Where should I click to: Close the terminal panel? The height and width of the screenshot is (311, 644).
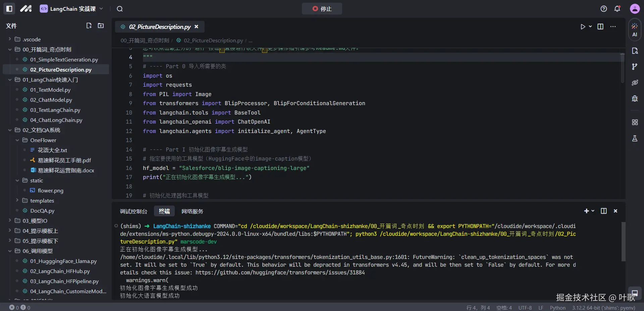615,211
